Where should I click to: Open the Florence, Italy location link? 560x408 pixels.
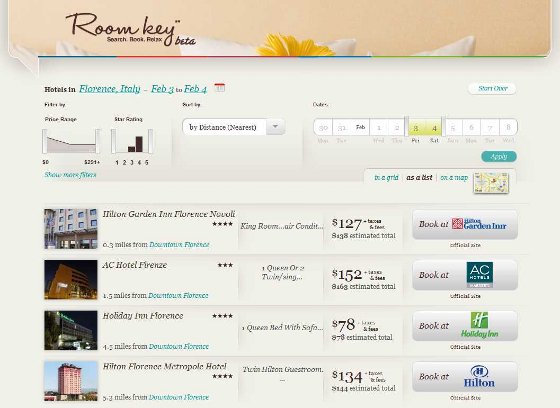(110, 89)
